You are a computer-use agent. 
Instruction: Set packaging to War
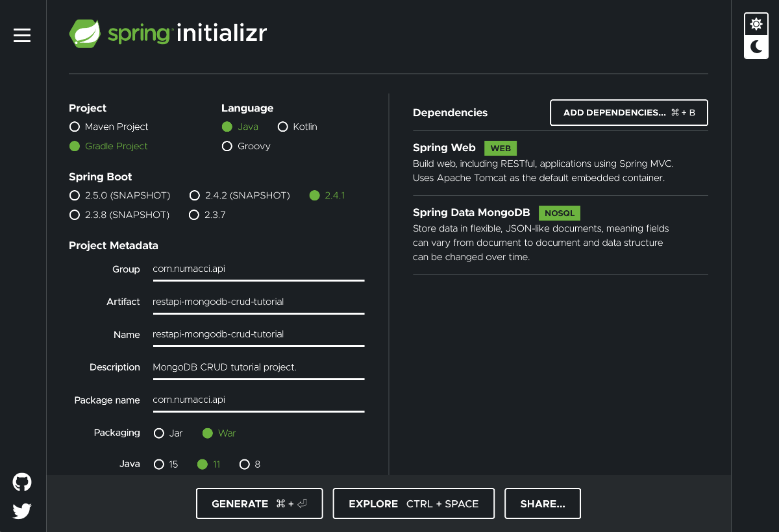point(219,433)
